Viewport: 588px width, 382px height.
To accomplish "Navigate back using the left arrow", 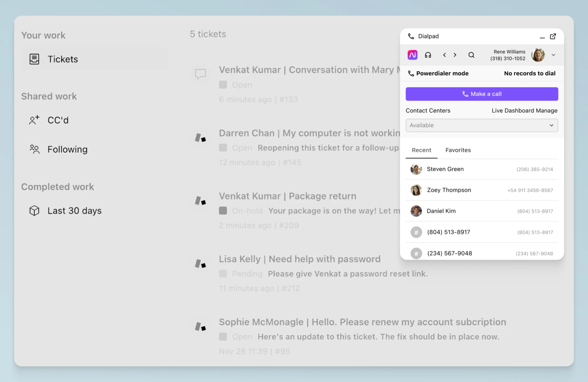I will pos(444,55).
